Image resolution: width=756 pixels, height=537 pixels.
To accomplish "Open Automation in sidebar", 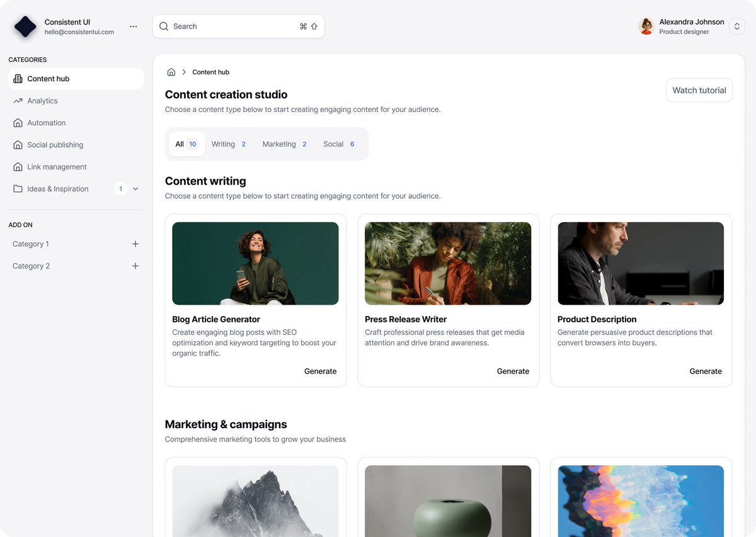I will (76, 123).
